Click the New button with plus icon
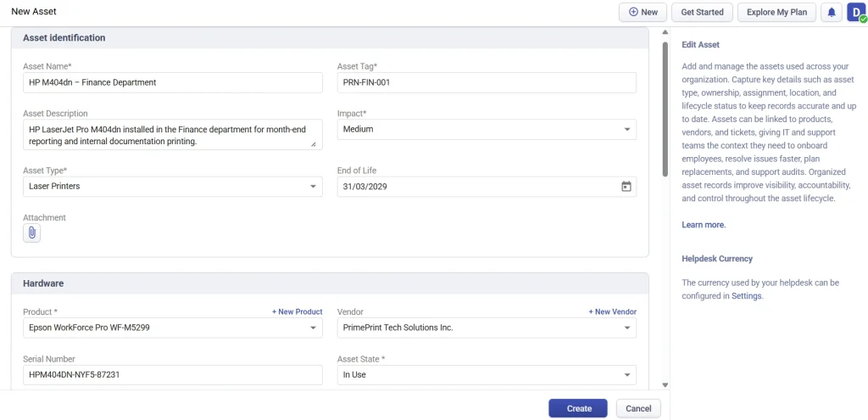Viewport: 868px width, 420px height. pos(643,12)
